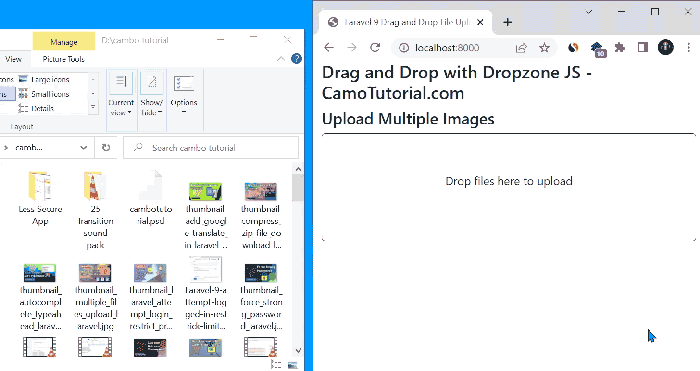Screen dimensions: 700x371
Task: Click the Upload Multiple Images heading
Action: (408, 119)
